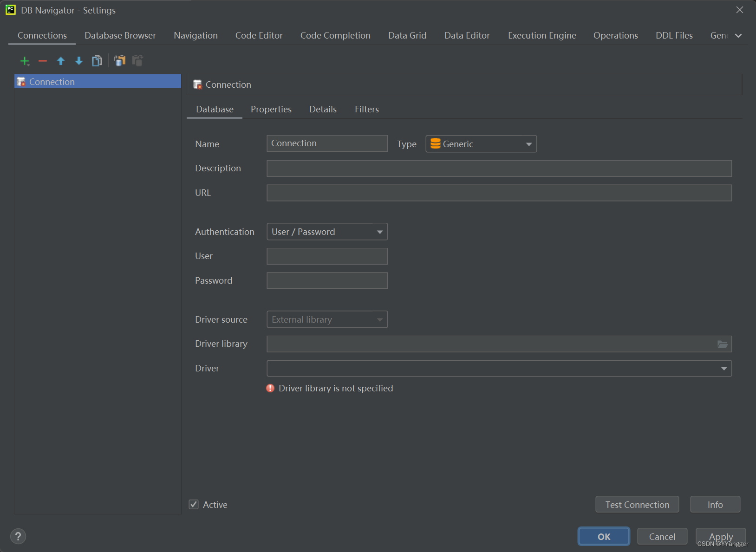The width and height of the screenshot is (756, 552).
Task: Open the Authentication User / Password dropdown
Action: (x=327, y=232)
